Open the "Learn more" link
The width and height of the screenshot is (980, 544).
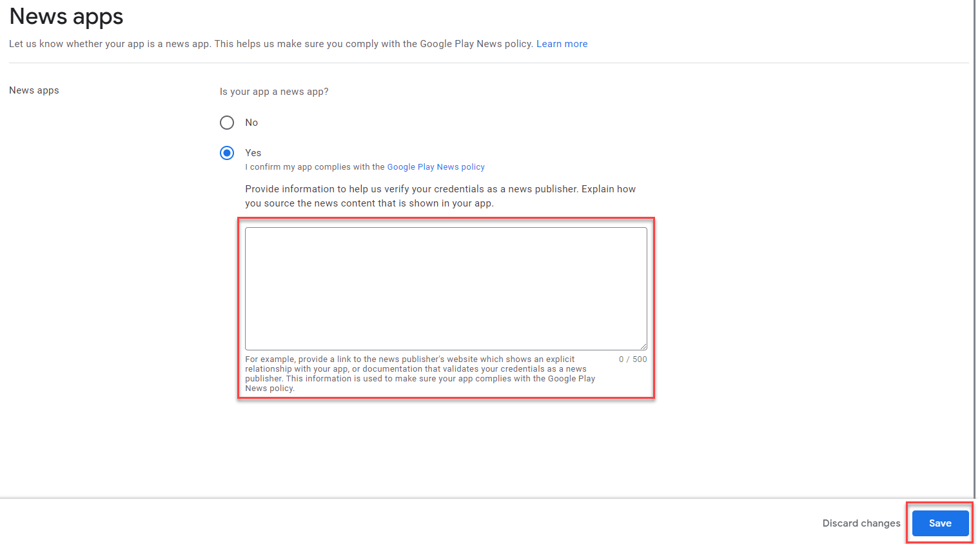tap(562, 44)
